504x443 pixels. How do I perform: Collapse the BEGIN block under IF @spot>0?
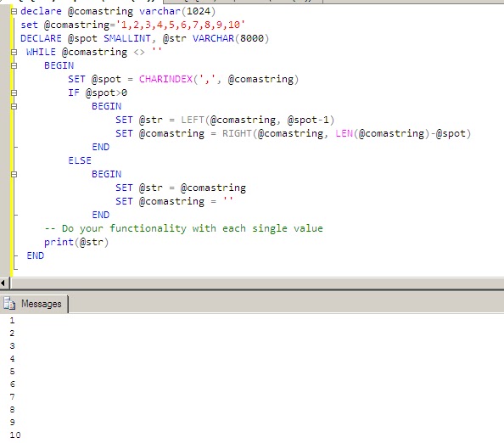(x=14, y=106)
